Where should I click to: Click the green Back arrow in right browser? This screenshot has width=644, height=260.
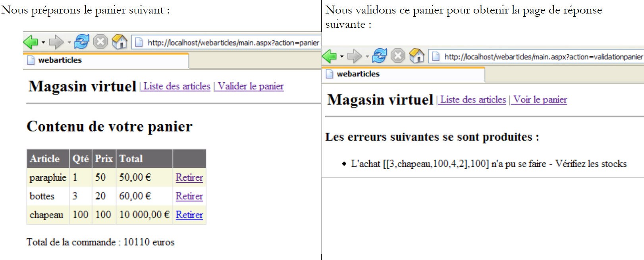329,56
